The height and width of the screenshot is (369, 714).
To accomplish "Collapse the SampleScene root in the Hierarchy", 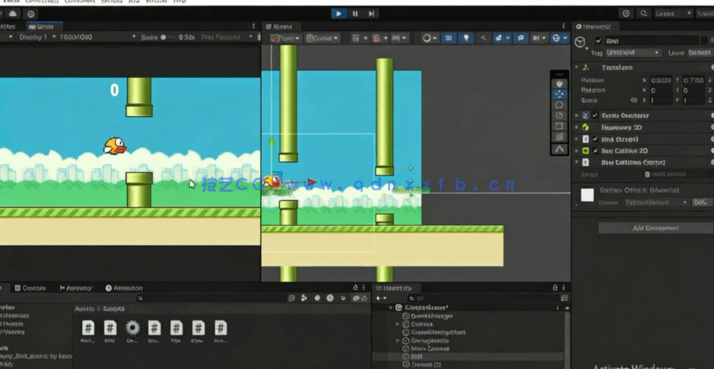I will point(390,308).
